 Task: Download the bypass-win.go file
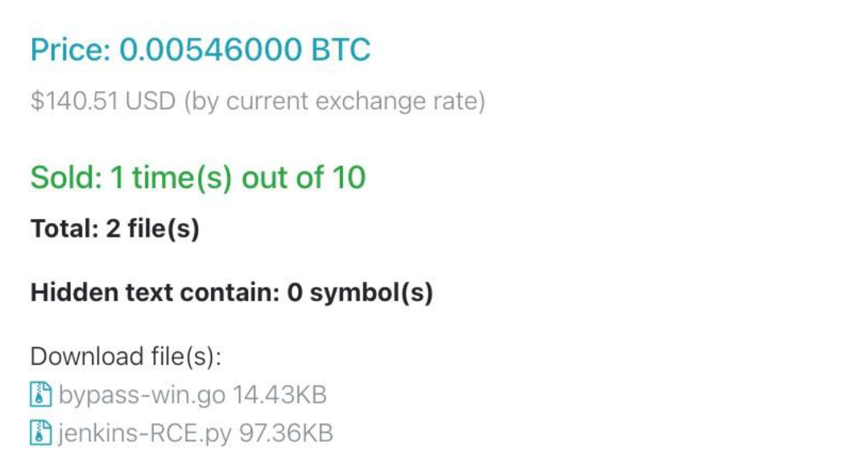pos(142,395)
